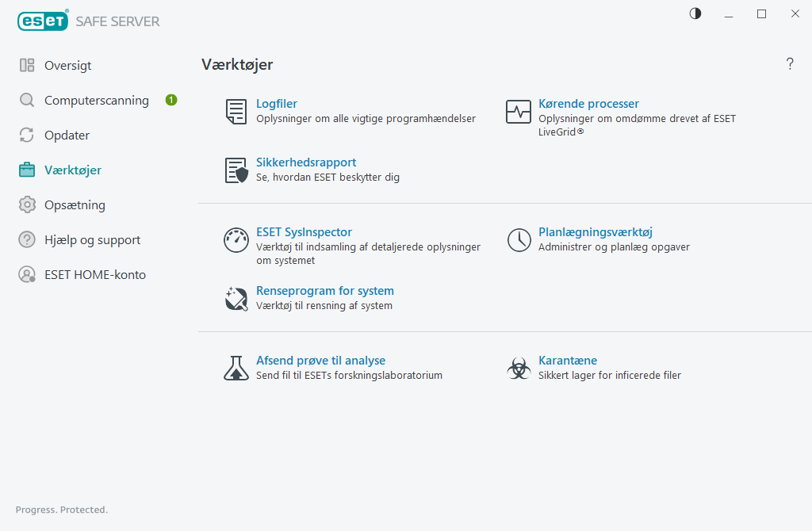The width and height of the screenshot is (812, 531).
Task: Open Computerscanning in the sidebar
Action: (x=96, y=101)
